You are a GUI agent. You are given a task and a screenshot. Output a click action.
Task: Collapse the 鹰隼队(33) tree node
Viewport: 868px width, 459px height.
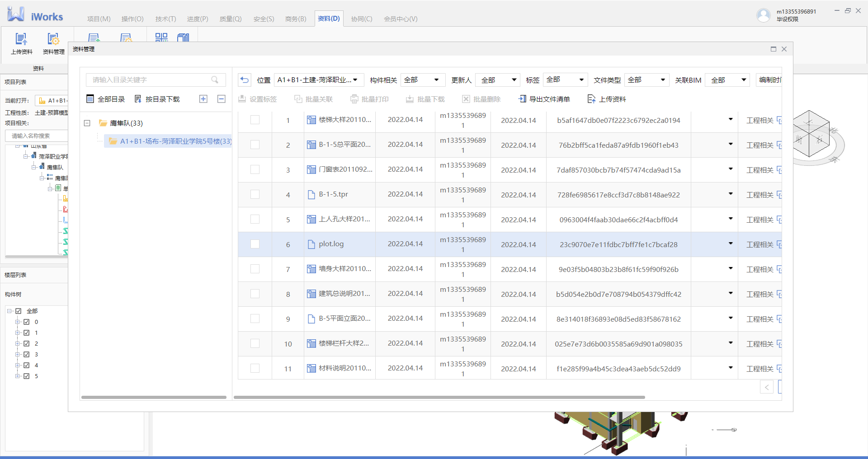pos(87,123)
